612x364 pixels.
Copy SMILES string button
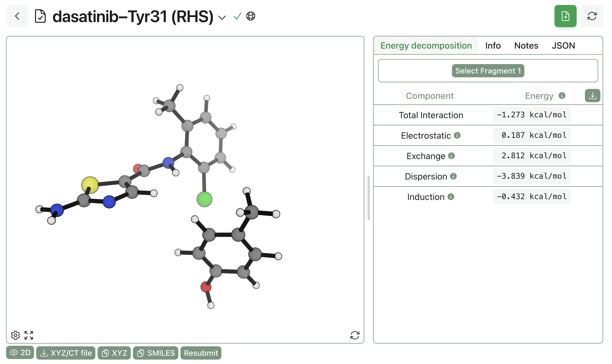[156, 353]
